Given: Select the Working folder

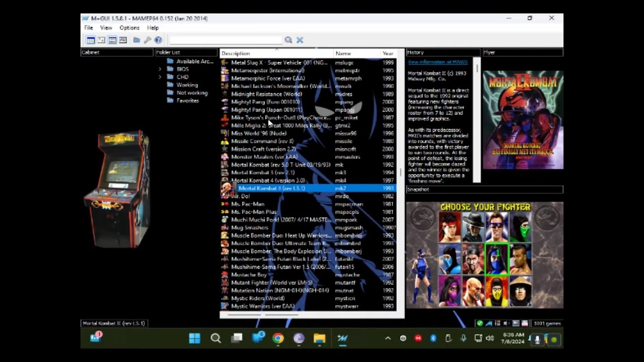Looking at the screenshot, I should tap(183, 85).
